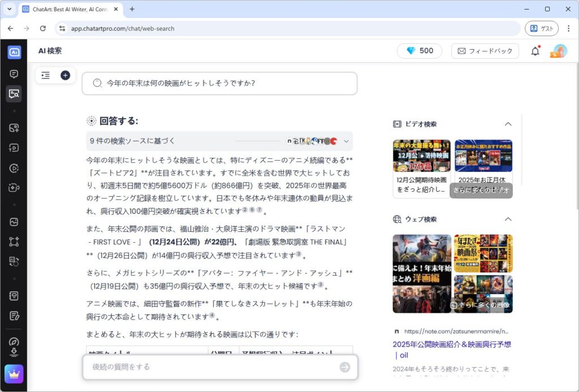Viewport: 579px width, 392px height.
Task: Click the AI search sidebar icon
Action: [14, 94]
